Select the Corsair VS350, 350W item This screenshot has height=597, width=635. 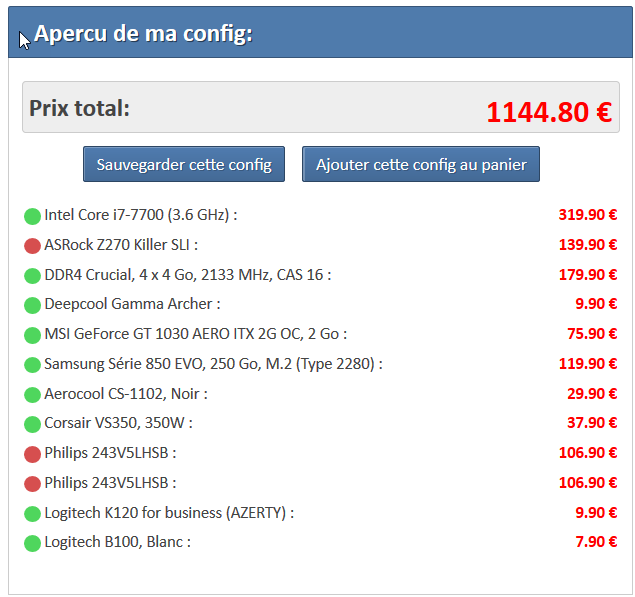point(118,423)
